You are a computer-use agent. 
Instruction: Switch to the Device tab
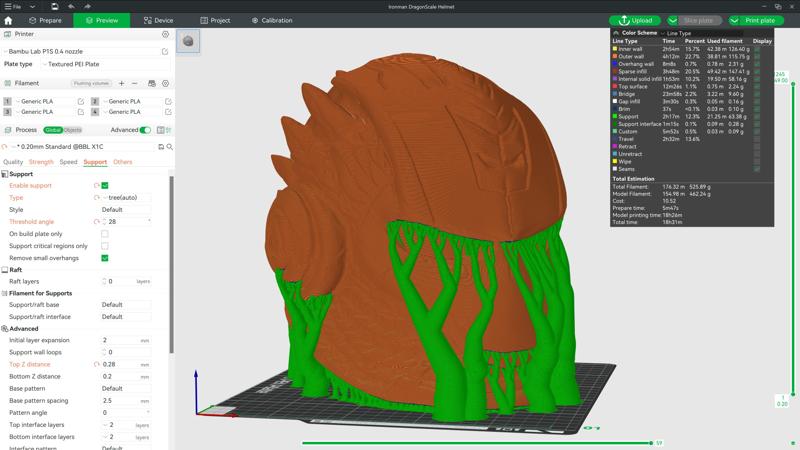159,20
